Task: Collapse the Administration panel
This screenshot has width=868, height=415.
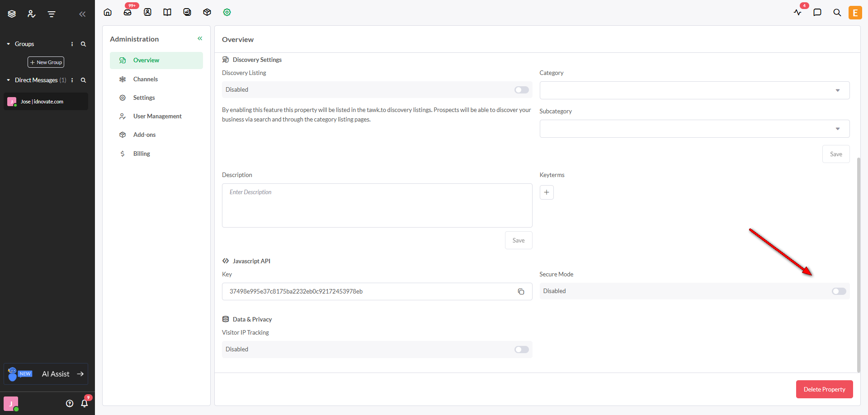Action: click(200, 39)
